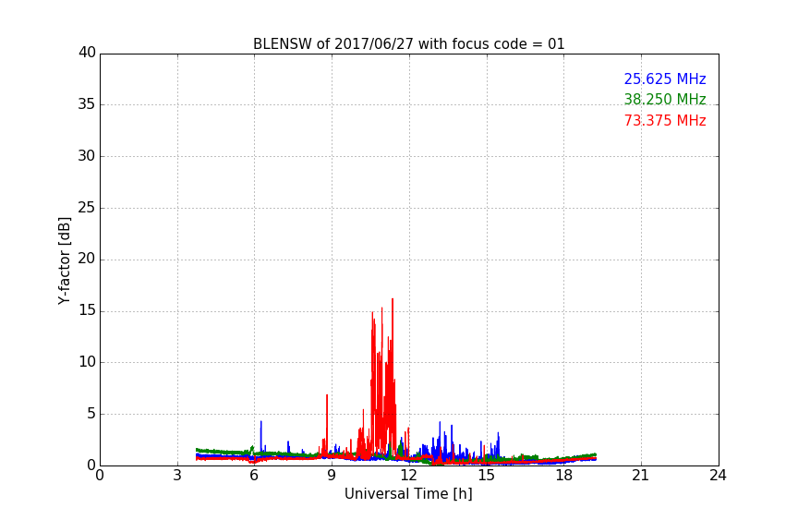Click the x-axis tick label 18
The width and height of the screenshot is (798, 532).
(x=564, y=476)
